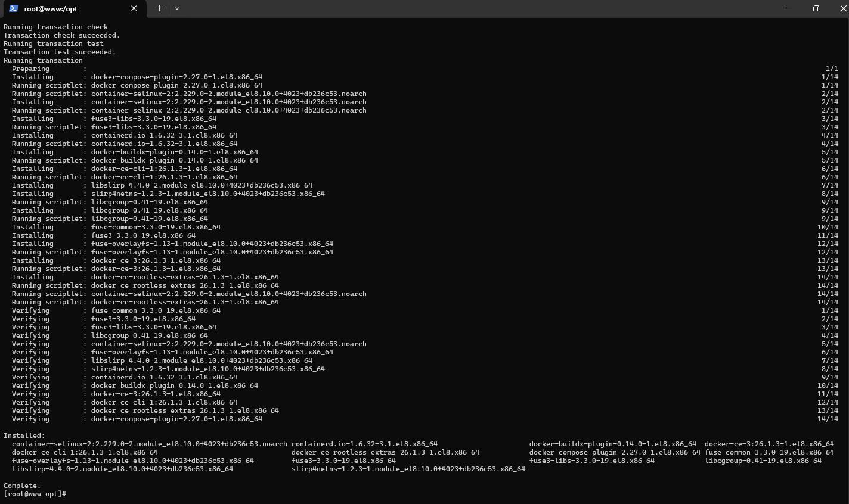This screenshot has height=504, width=849.
Task: Click installed package docker-compose-plugin-2.27.0-1 in summary
Action: pos(615,452)
